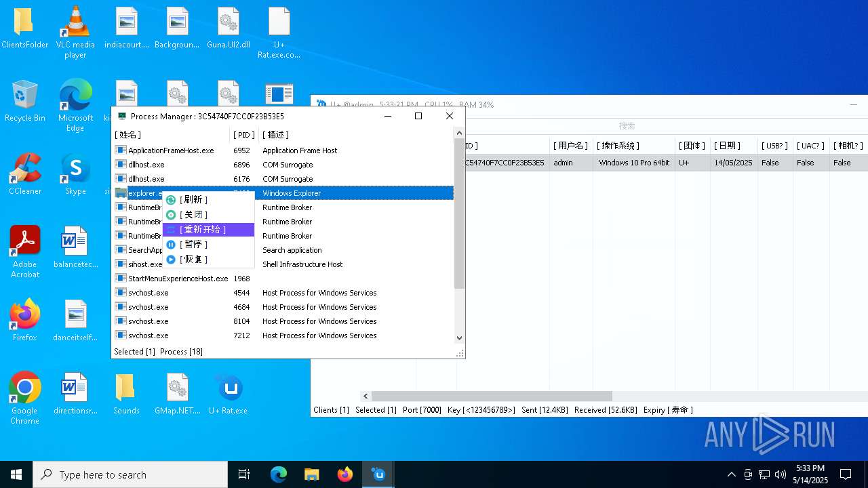Open the directionsr... Word document
The width and height of the screenshot is (868, 488).
coord(75,394)
